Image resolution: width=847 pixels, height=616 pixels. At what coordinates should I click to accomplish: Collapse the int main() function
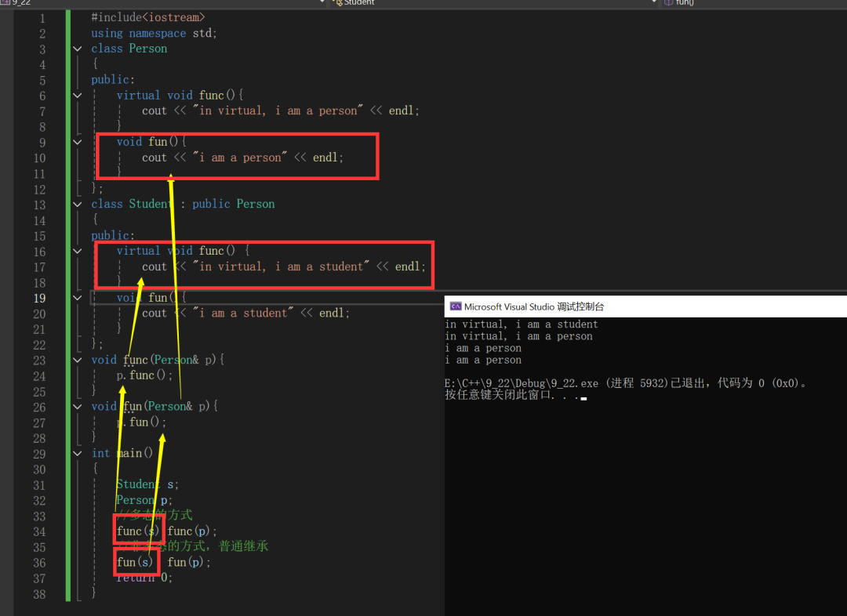coord(77,454)
